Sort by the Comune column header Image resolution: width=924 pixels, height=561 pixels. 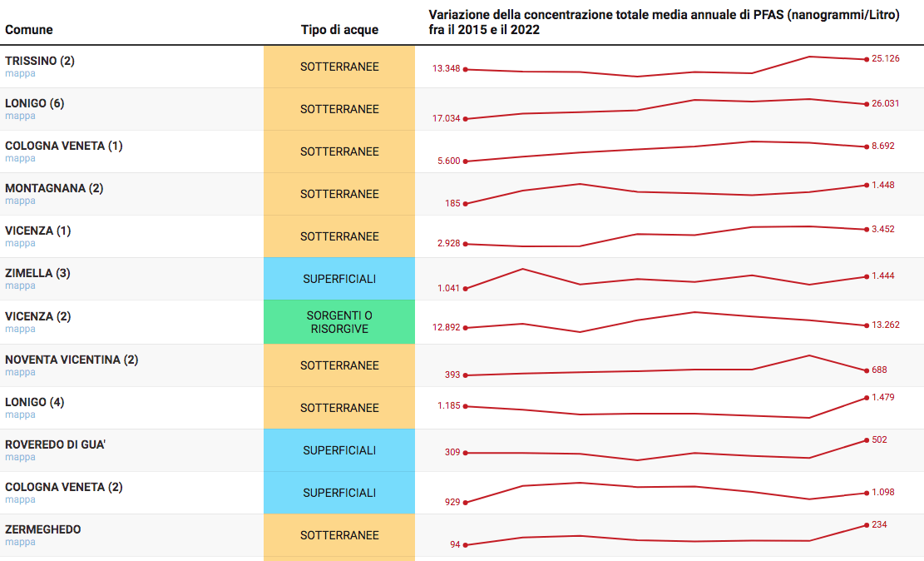29,30
